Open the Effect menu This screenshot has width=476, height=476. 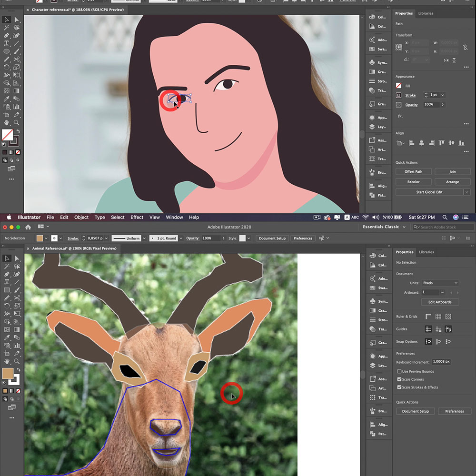(x=137, y=218)
